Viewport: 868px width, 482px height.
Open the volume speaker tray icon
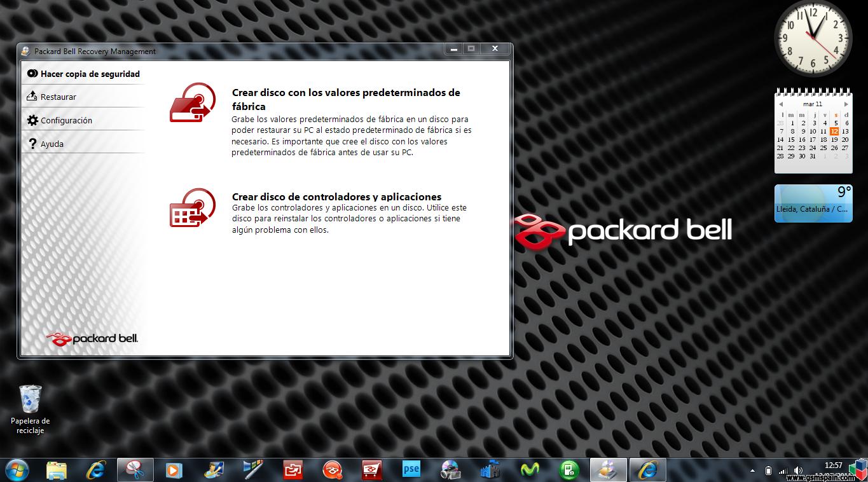[798, 471]
